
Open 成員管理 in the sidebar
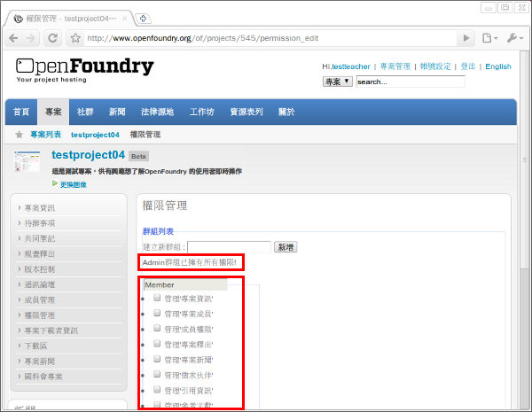click(40, 299)
